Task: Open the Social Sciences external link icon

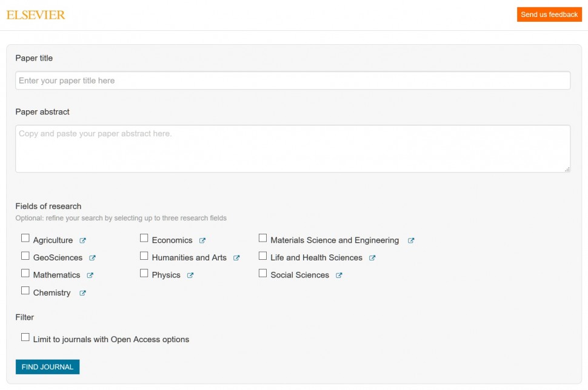Action: click(x=338, y=275)
